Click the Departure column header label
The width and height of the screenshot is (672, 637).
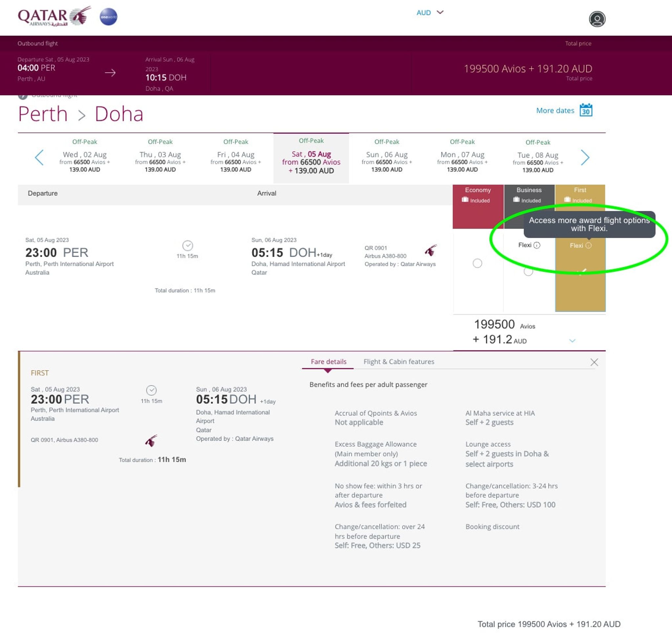(43, 193)
